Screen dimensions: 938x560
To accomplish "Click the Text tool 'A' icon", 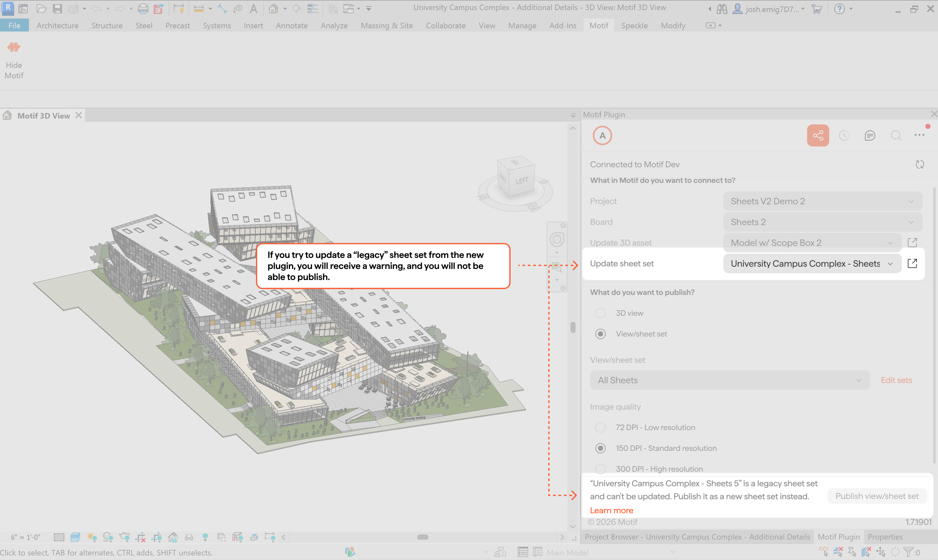I will click(254, 8).
